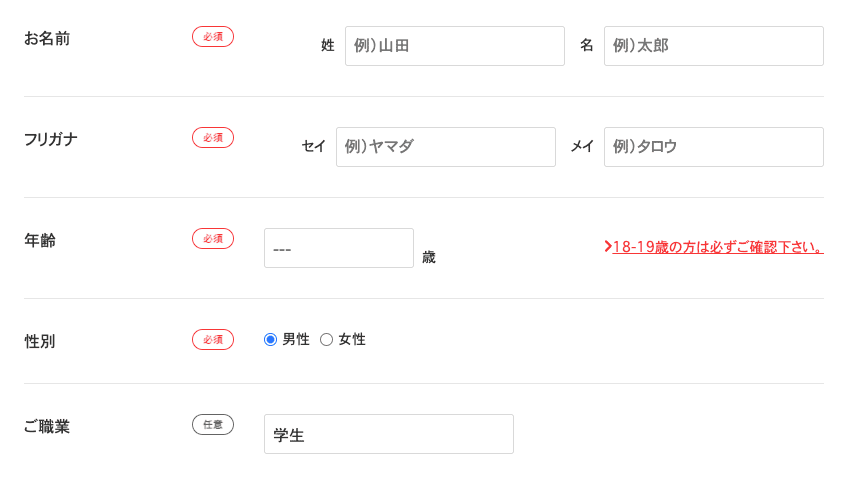Open the 18-19歳 confirmation link
Screen dimensions: 852x478
717,247
